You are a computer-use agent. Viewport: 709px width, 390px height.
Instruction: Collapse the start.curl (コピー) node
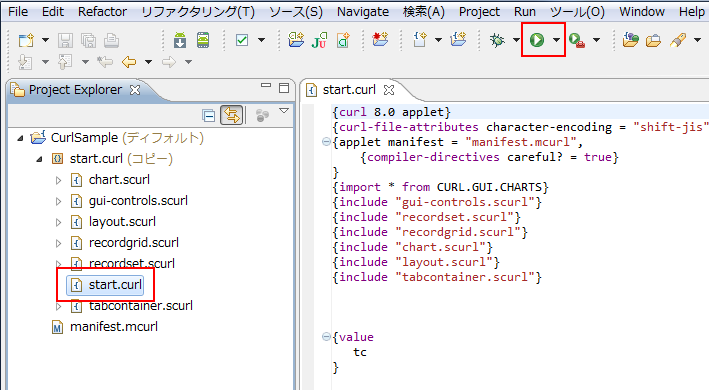point(39,159)
